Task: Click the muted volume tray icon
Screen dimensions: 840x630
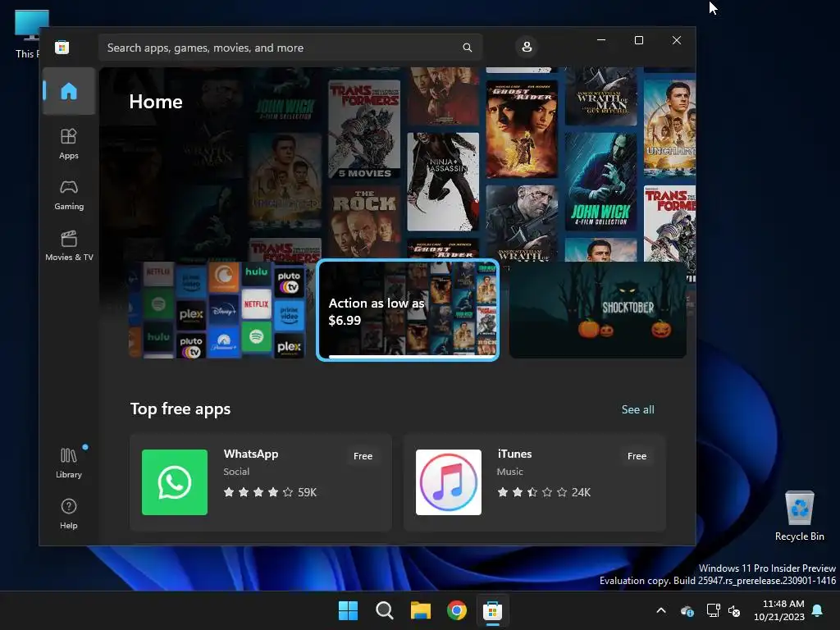Action: coord(734,610)
